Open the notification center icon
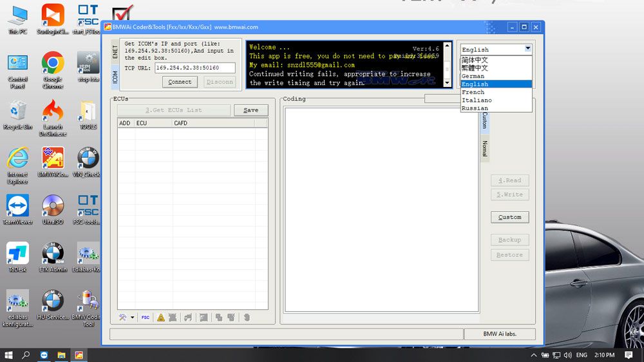644x362 pixels. [629, 355]
